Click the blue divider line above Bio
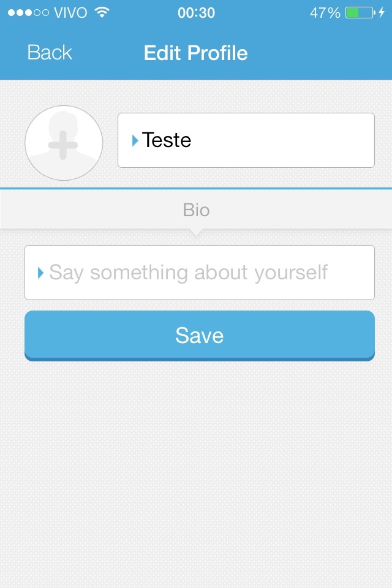Image resolution: width=392 pixels, height=588 pixels. click(196, 188)
